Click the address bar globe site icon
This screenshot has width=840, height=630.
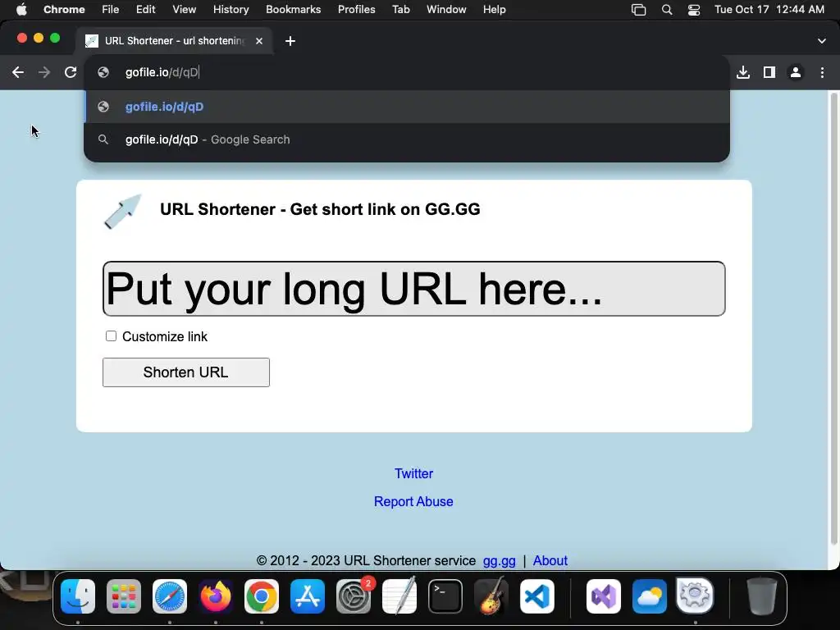coord(103,72)
